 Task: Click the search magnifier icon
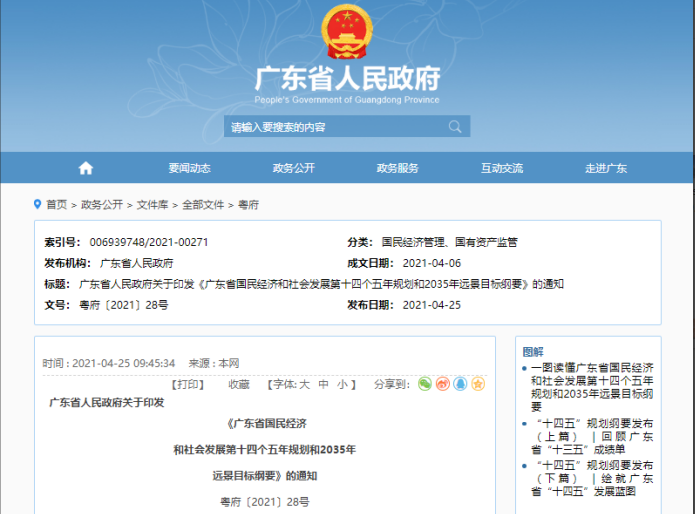click(455, 127)
